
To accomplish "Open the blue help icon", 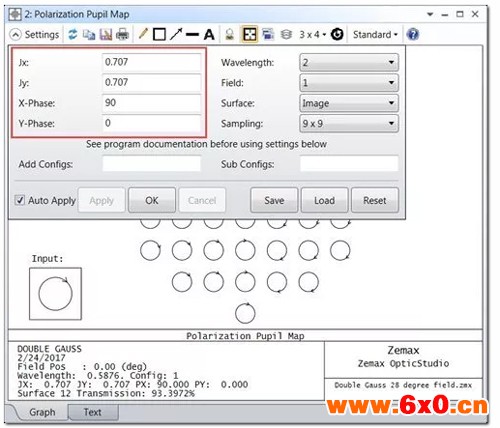I will click(413, 34).
